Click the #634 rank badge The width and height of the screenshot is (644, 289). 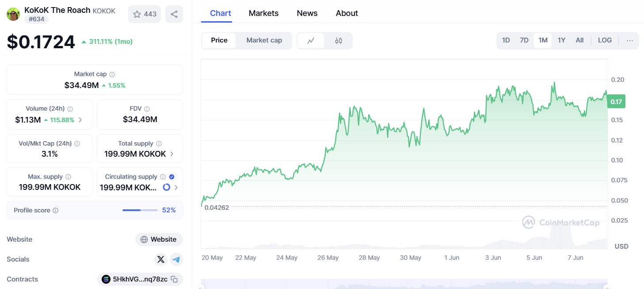36,19
